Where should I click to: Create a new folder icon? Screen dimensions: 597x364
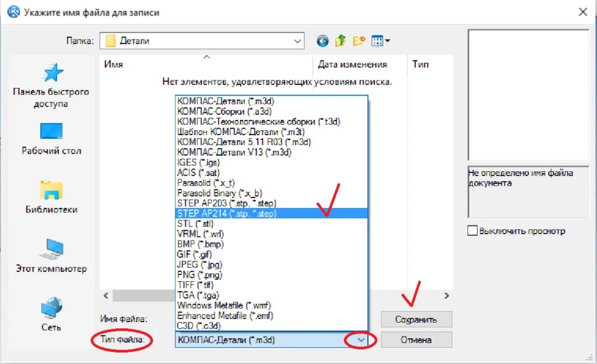[x=359, y=41]
